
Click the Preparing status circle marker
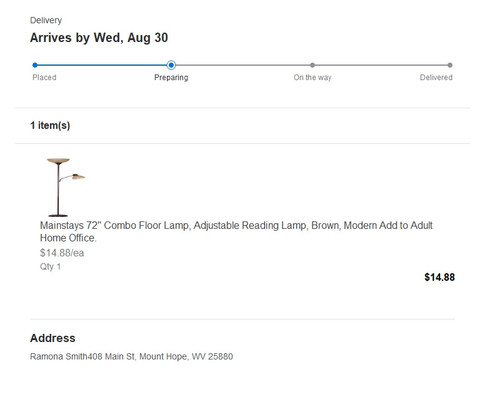pyautogui.click(x=171, y=65)
